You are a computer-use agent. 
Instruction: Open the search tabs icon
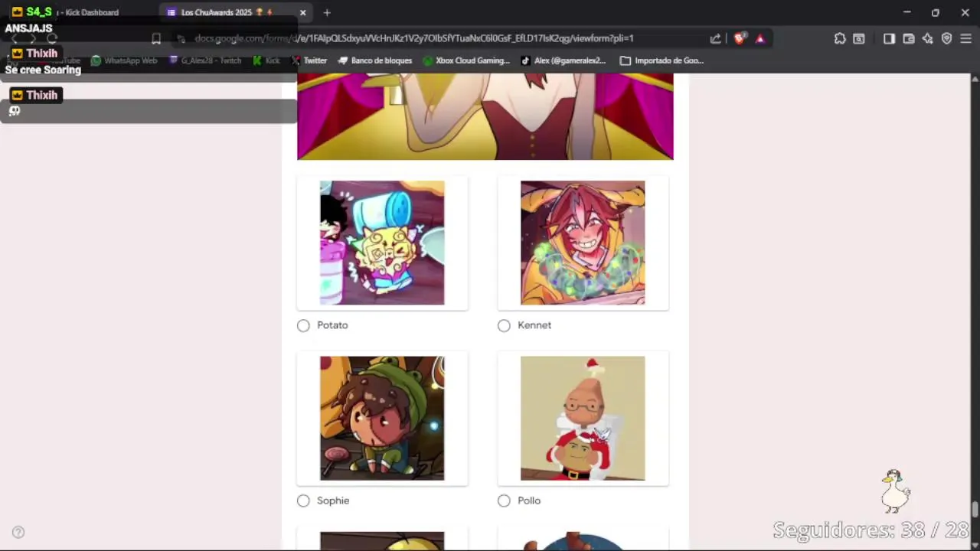pos(859,38)
